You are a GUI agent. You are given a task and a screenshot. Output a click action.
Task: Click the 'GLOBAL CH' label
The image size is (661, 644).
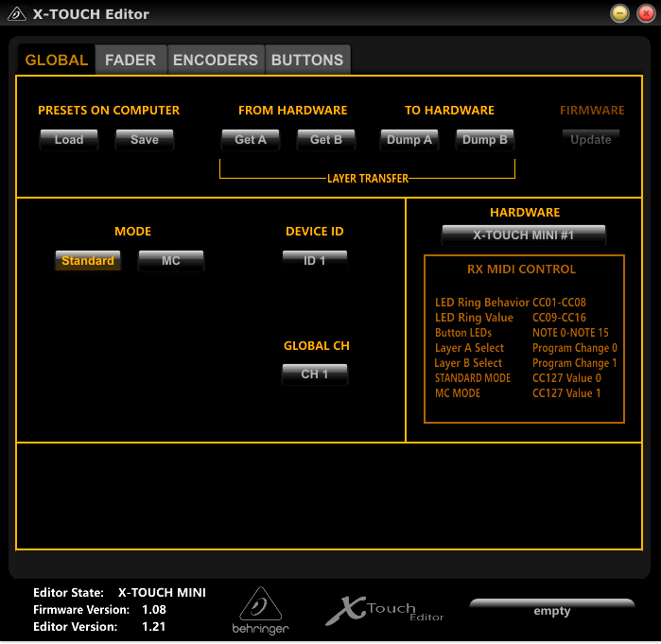tap(317, 345)
